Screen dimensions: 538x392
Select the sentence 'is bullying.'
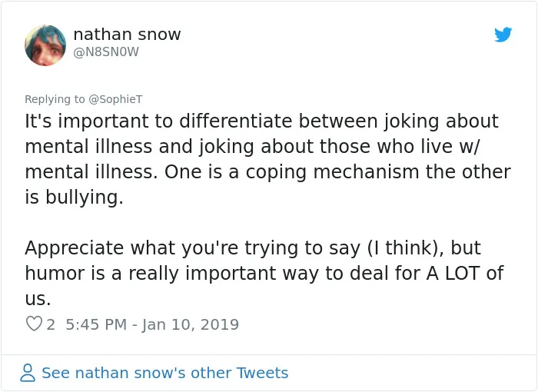74,198
